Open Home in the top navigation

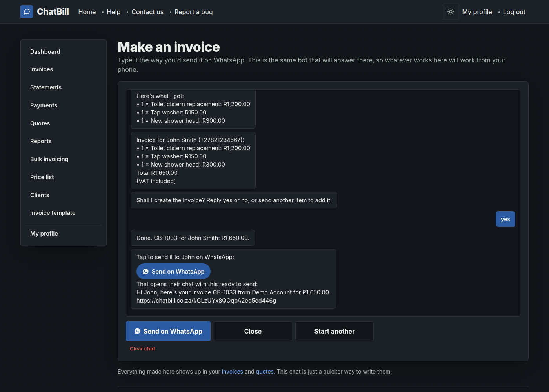pyautogui.click(x=87, y=12)
